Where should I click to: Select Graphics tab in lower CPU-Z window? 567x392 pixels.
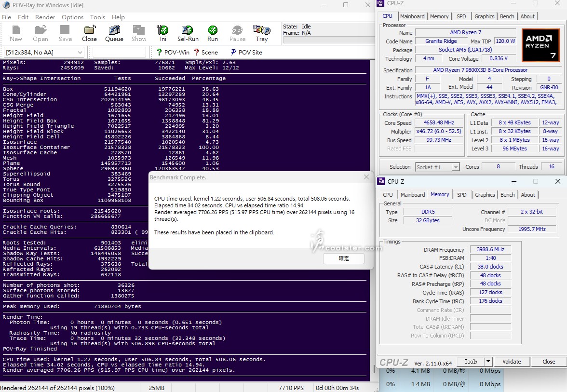485,195
